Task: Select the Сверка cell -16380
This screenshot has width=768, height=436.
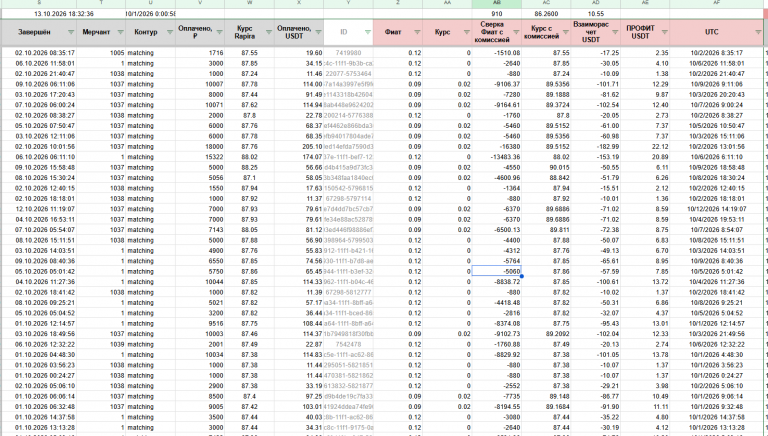Action: click(497, 146)
